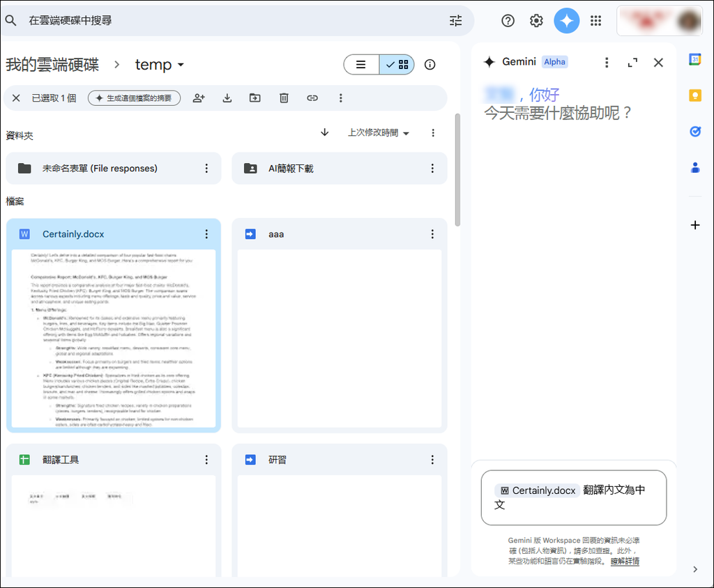Click generate summary of this file
The width and height of the screenshot is (714, 588).
point(135,98)
